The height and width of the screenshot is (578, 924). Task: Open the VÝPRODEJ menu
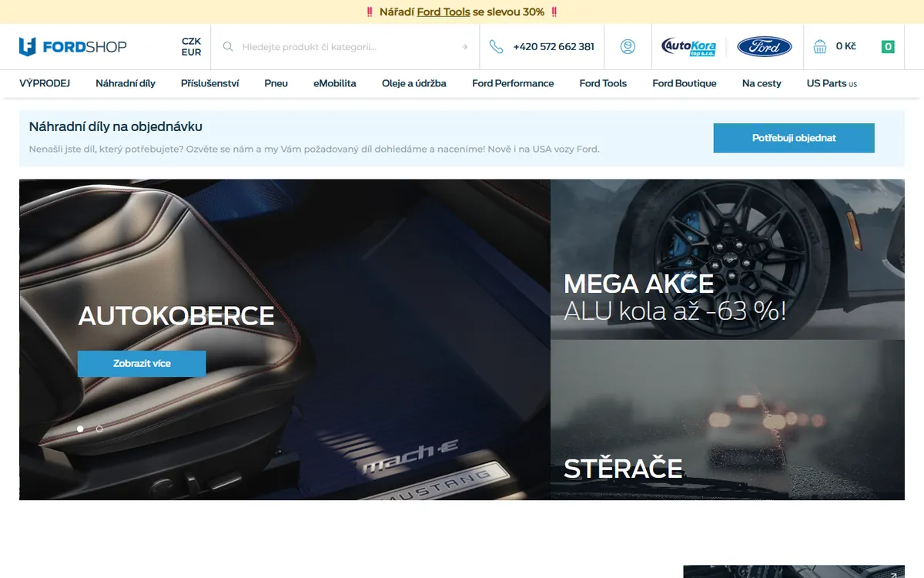(45, 83)
